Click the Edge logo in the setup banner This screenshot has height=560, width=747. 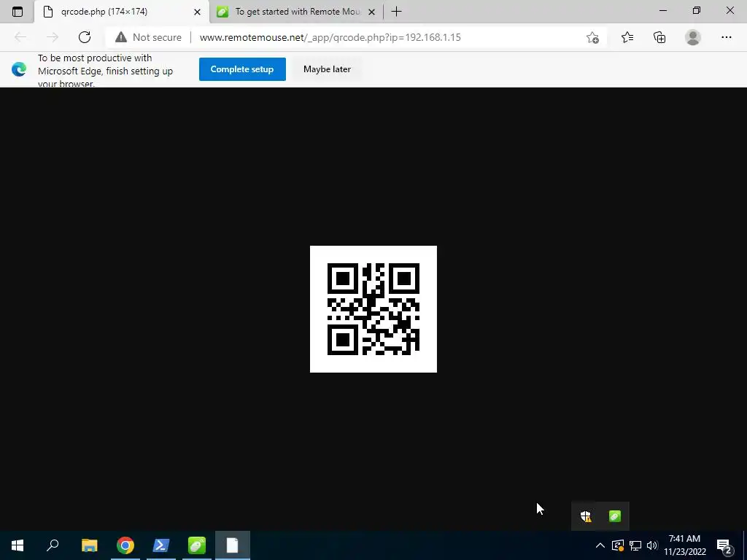(19, 69)
